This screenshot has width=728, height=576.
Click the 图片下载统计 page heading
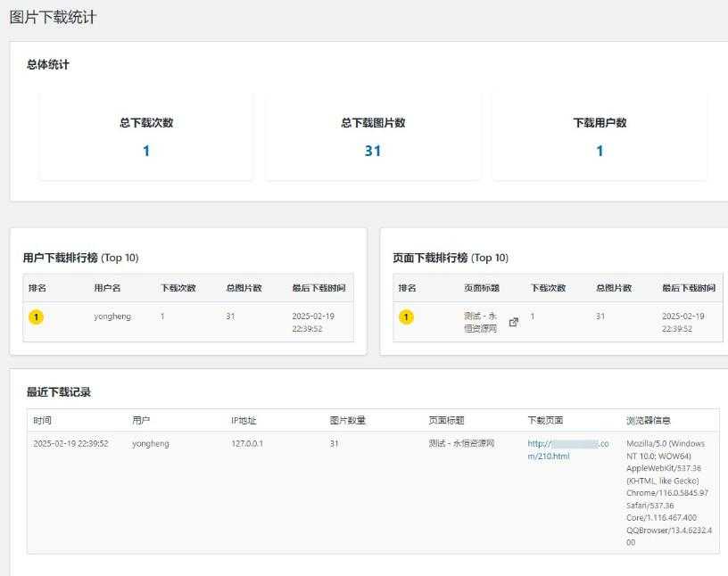pyautogui.click(x=53, y=17)
